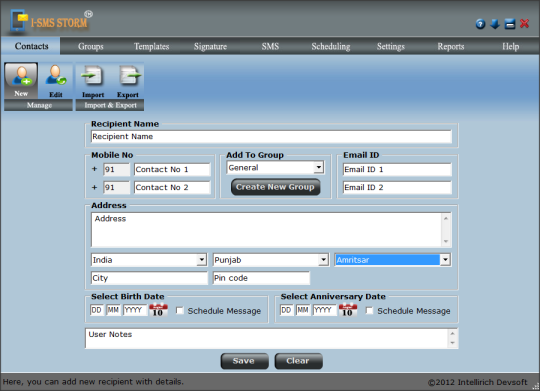Screen dimensions: 540x391
Task: Click the Address box scroll up arrow
Action: pyautogui.click(x=446, y=218)
